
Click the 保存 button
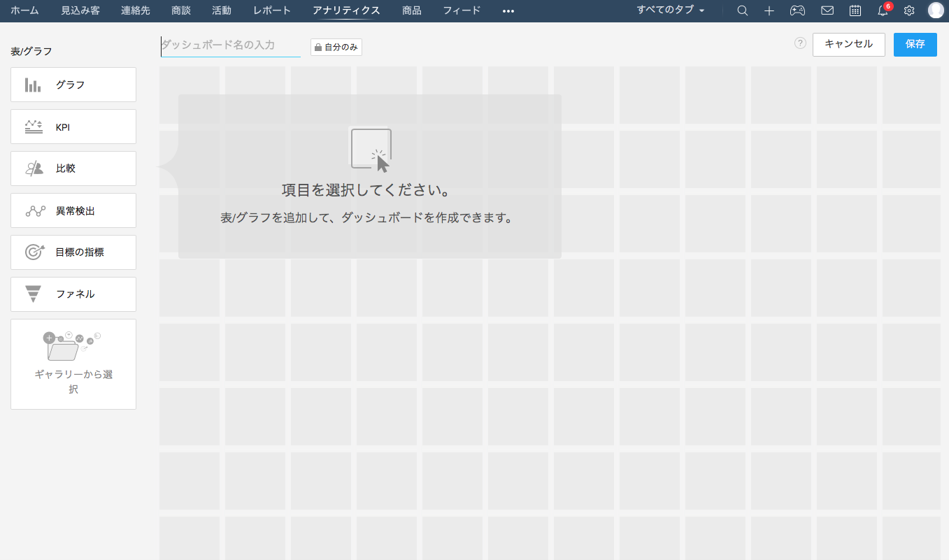[915, 44]
